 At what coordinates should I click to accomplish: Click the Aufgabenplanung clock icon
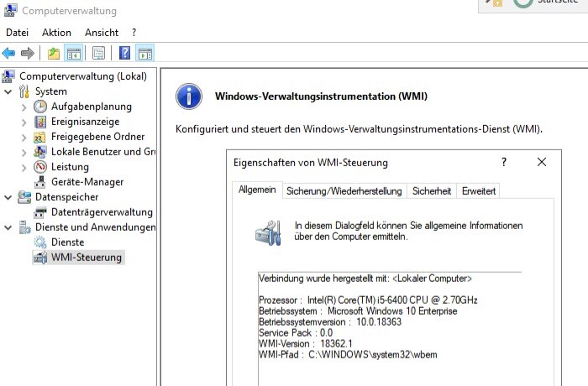(40, 107)
